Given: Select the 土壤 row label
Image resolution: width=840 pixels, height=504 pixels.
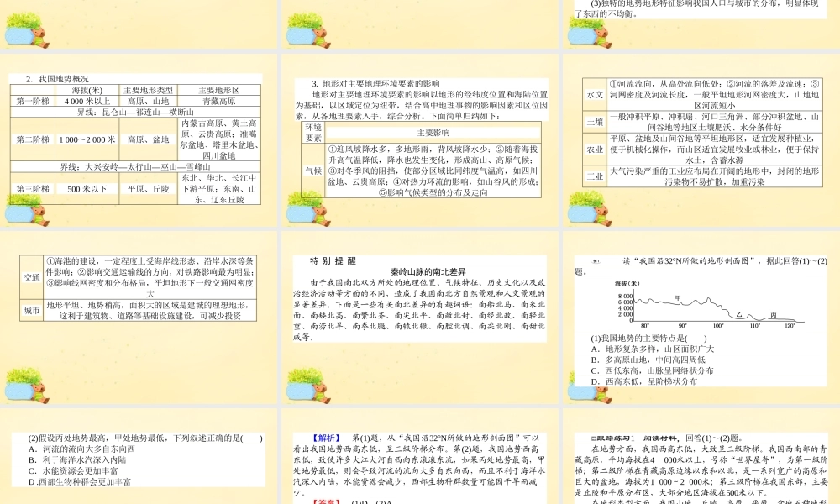Looking at the screenshot, I should pos(595,122).
